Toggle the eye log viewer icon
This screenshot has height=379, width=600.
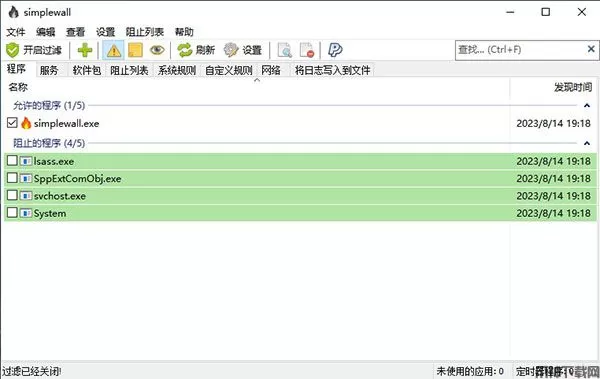pos(157,50)
